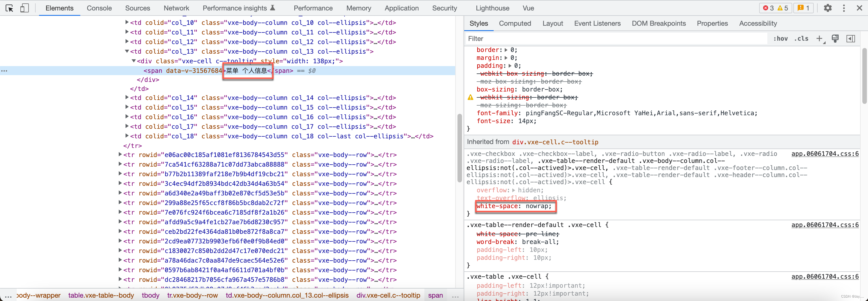Click the red errors count badge

(x=768, y=8)
